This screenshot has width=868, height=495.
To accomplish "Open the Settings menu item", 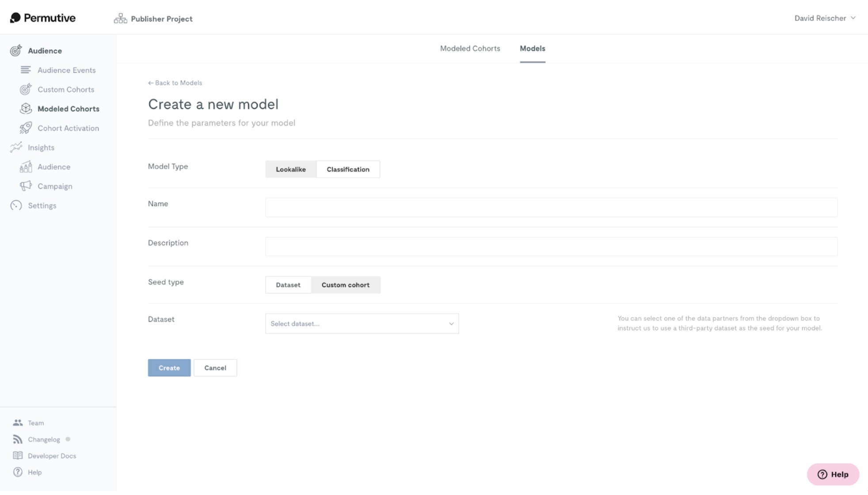I will [x=42, y=205].
